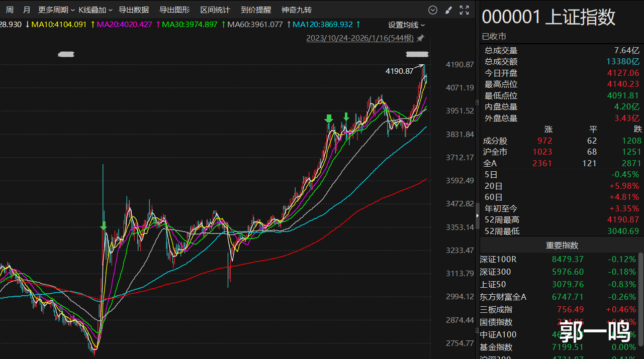Click the 涨 column header in breadth table
This screenshot has width=644, height=359.
tap(548, 130)
